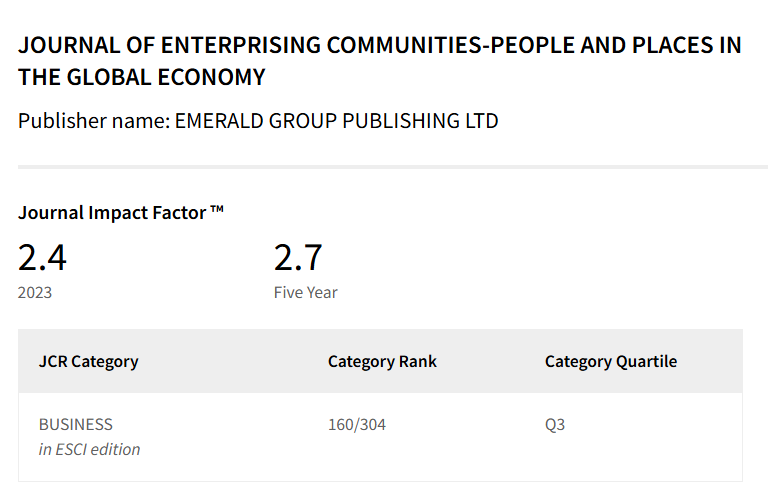This screenshot has height=499, width=768.
Task: Click the Five Year label
Action: pos(306,293)
